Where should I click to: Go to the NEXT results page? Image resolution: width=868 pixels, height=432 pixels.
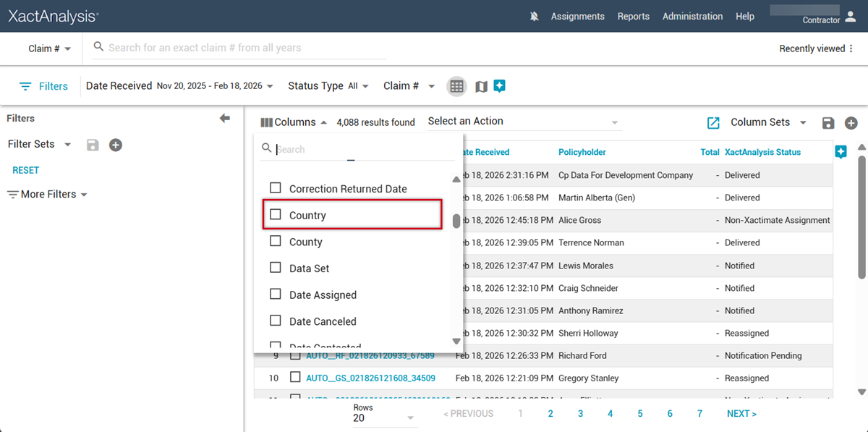741,414
